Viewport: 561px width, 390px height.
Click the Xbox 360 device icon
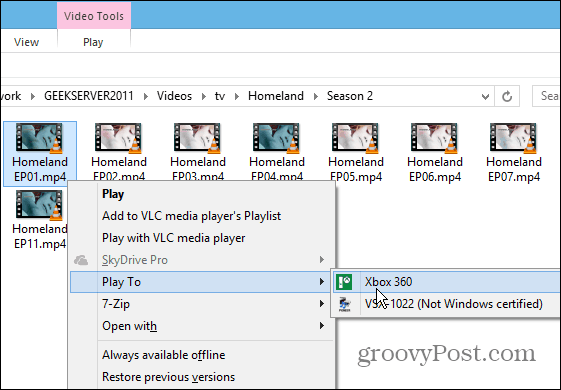(x=344, y=282)
